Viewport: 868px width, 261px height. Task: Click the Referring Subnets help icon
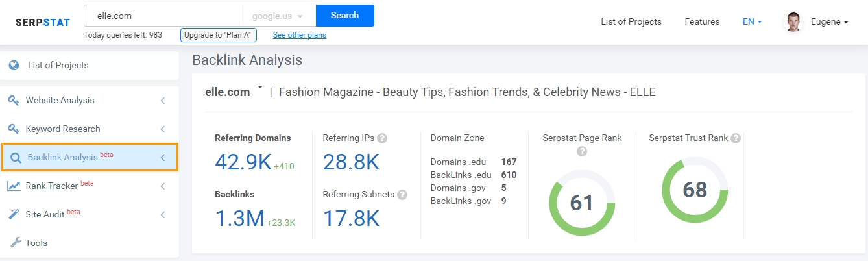click(x=402, y=195)
